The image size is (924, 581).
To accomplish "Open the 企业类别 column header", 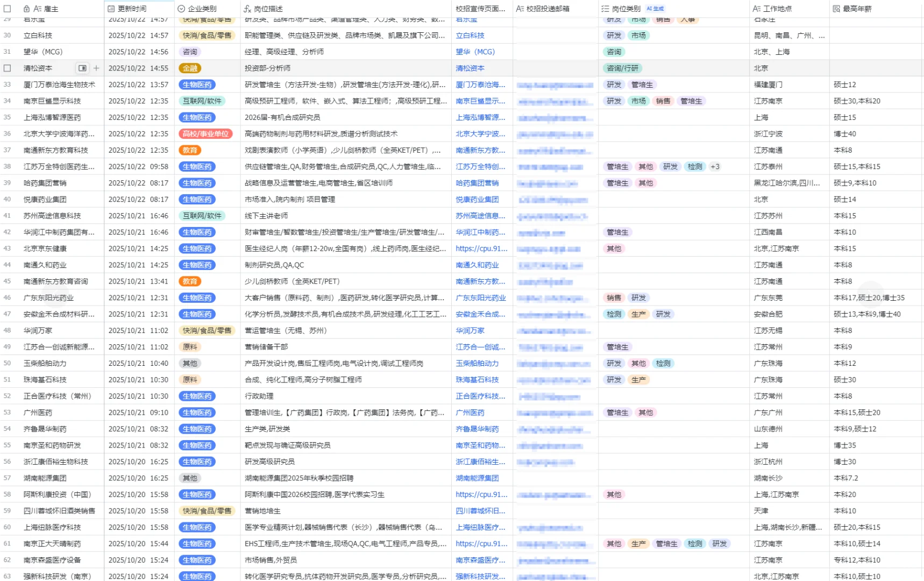I will (x=208, y=9).
